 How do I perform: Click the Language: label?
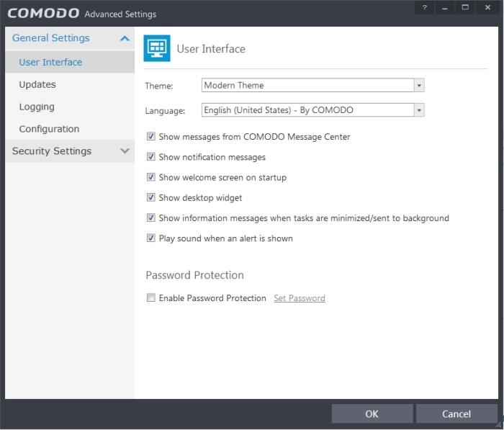(x=165, y=111)
